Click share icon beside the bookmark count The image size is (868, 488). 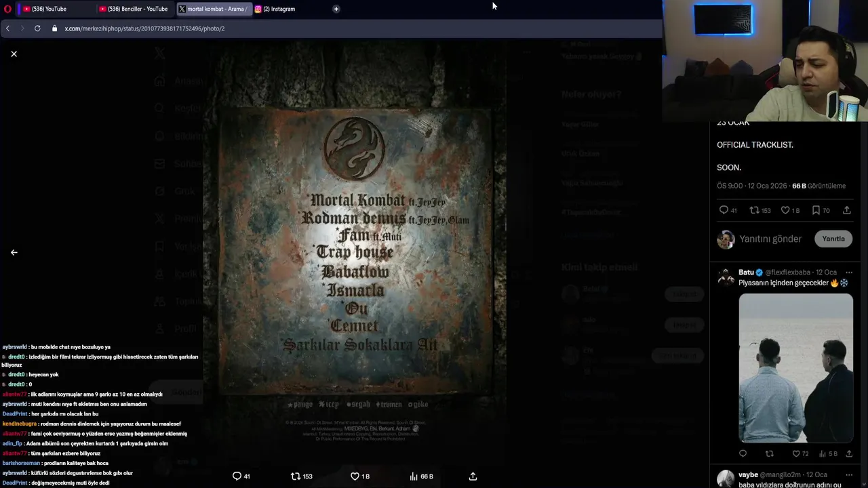tap(847, 210)
